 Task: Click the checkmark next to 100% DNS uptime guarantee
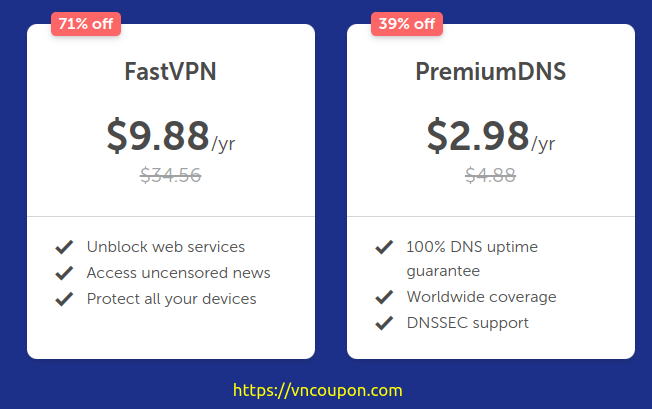[x=384, y=247]
